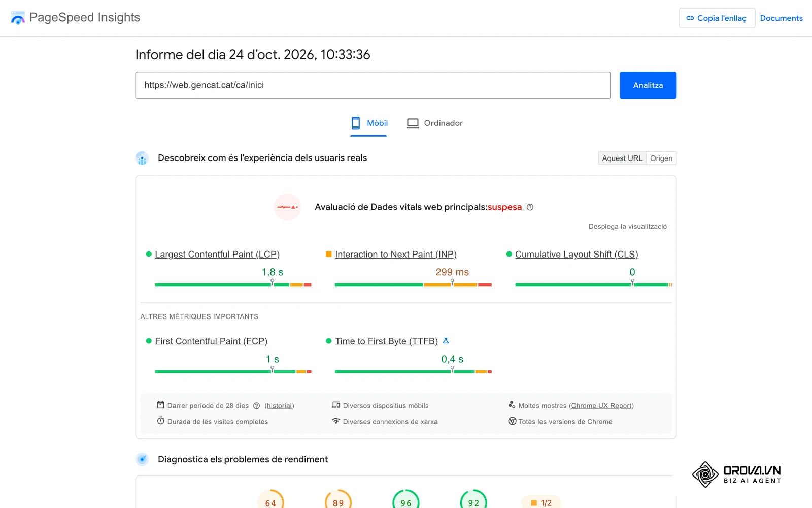Screen dimensions: 812x508
Task: Click the mobile phone icon
Action: 356,123
